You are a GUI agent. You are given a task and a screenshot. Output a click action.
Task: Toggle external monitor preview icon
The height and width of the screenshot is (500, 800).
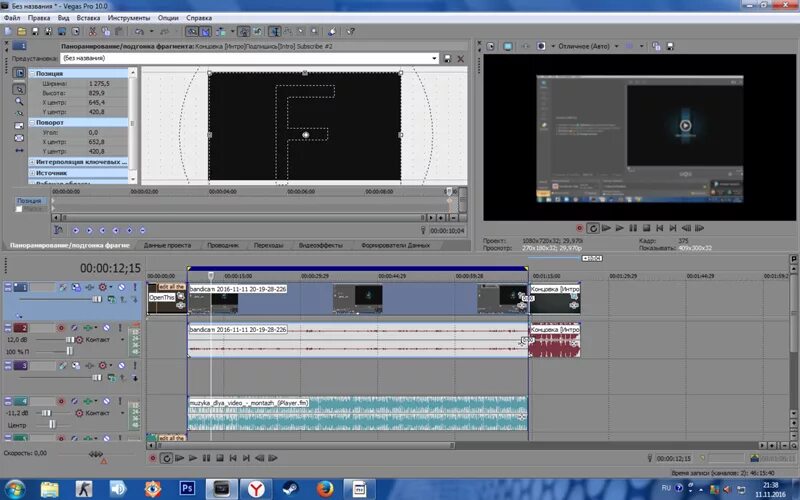508,46
